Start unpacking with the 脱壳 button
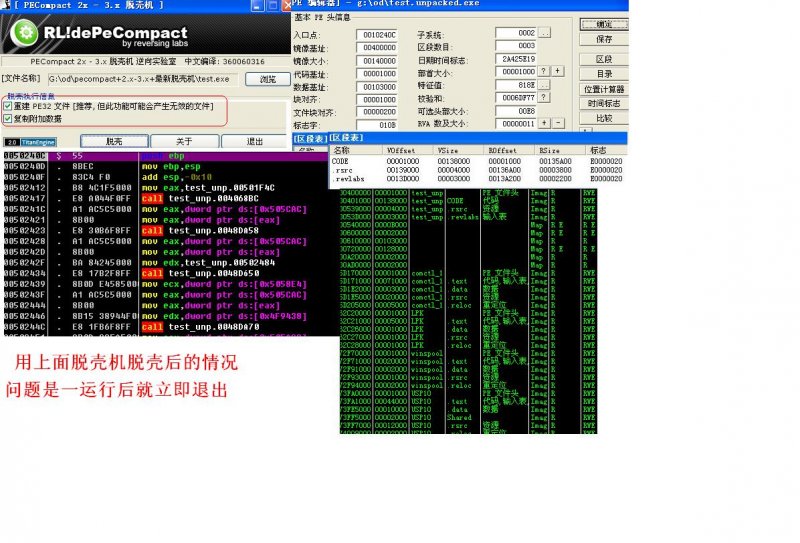 114,141
